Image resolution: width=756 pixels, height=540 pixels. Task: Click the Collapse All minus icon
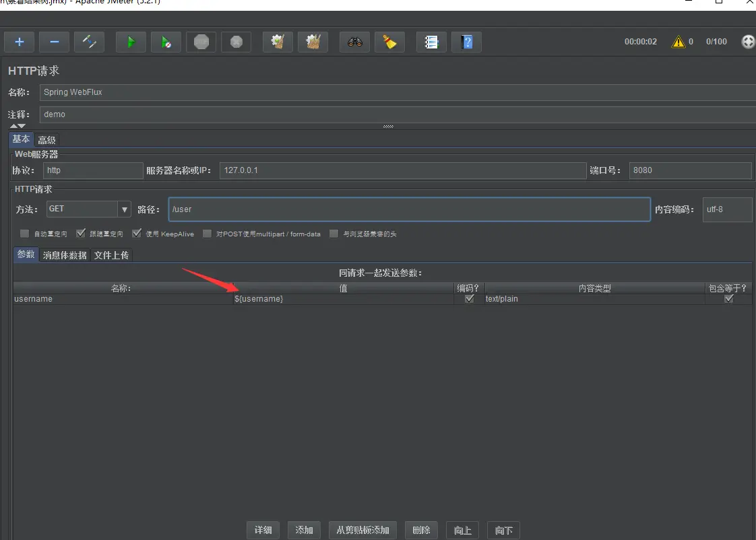pos(54,42)
